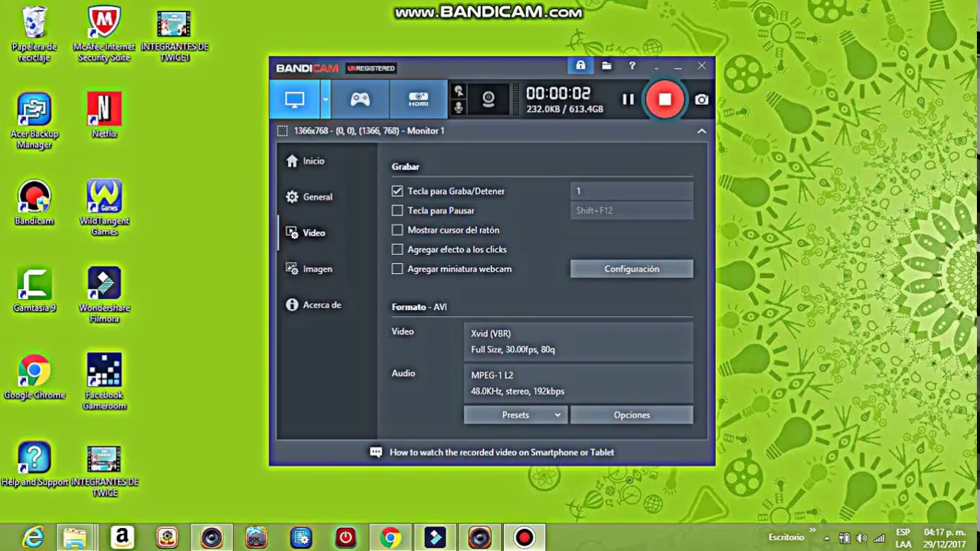Show hidden system tray icons

(x=827, y=538)
